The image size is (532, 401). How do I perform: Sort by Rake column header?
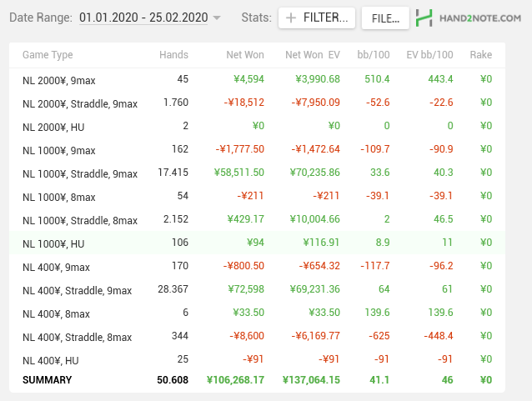click(x=481, y=55)
